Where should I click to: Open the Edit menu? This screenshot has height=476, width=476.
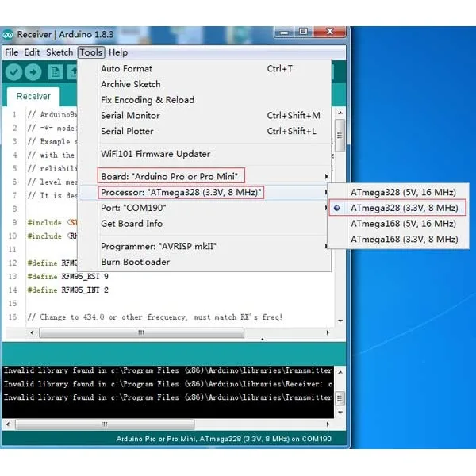pos(32,52)
